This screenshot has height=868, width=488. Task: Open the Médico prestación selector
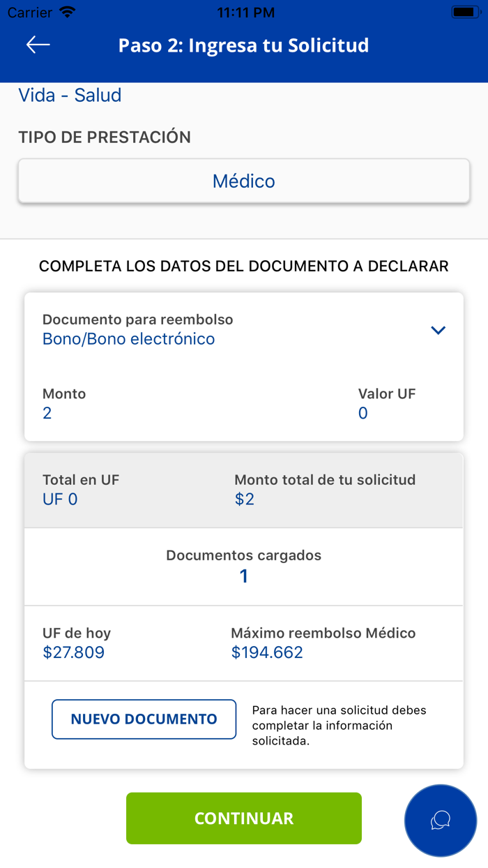coord(244,180)
